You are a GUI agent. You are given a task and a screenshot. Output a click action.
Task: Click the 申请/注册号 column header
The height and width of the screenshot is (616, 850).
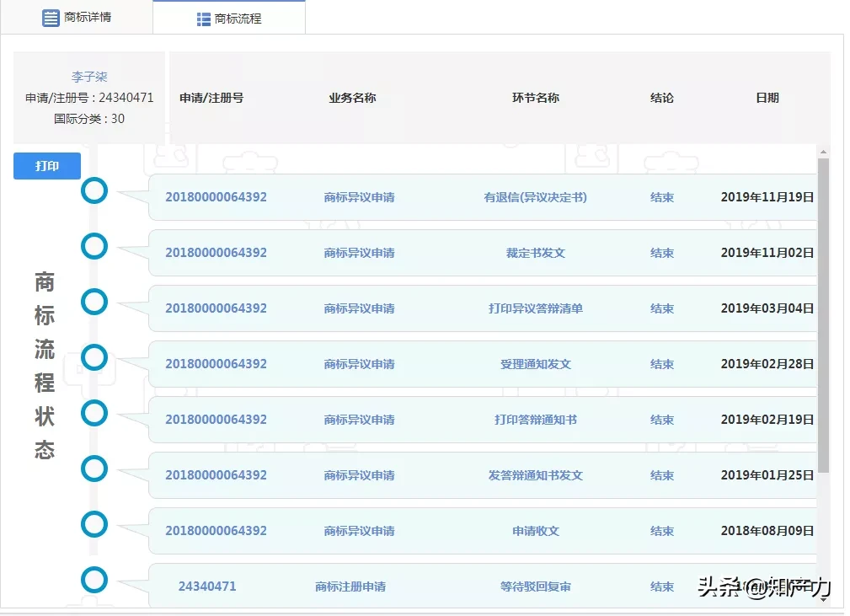point(211,98)
